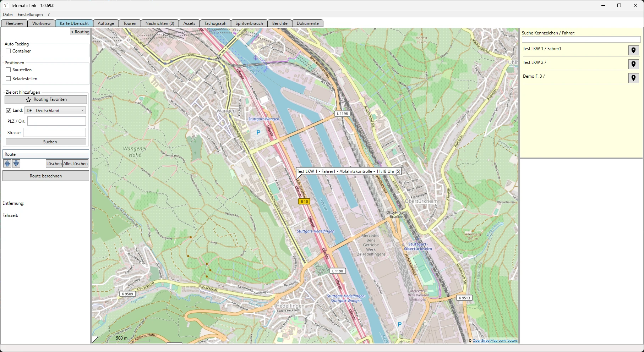
Task: Open the OpenStreetMap contributors link
Action: coord(495,341)
